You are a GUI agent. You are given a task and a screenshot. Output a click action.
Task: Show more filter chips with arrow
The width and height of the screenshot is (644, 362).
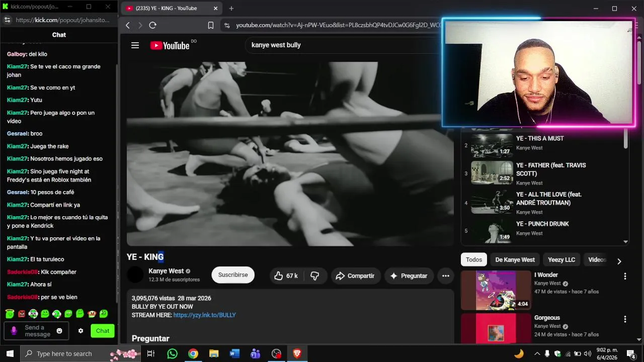(619, 261)
